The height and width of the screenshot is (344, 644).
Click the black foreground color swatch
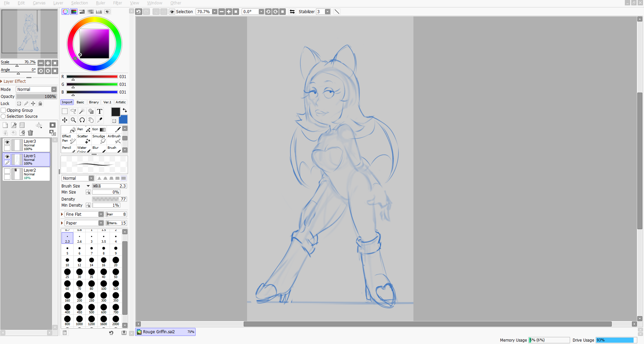tap(116, 112)
